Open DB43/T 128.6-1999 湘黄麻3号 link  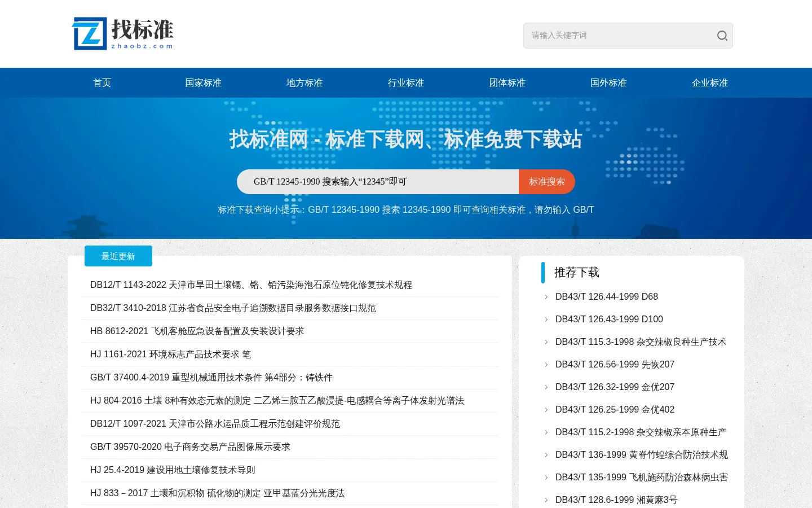click(616, 500)
